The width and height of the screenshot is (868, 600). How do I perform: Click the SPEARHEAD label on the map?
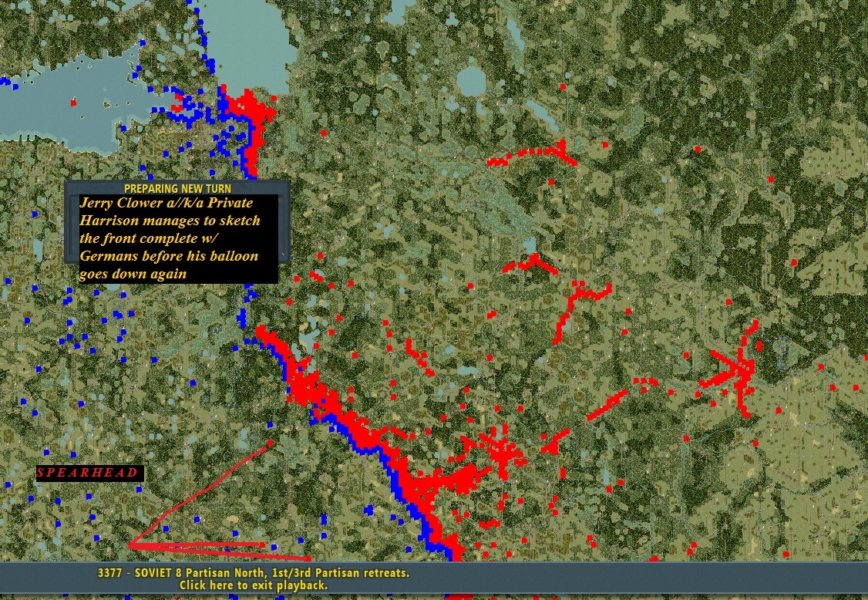(90, 473)
